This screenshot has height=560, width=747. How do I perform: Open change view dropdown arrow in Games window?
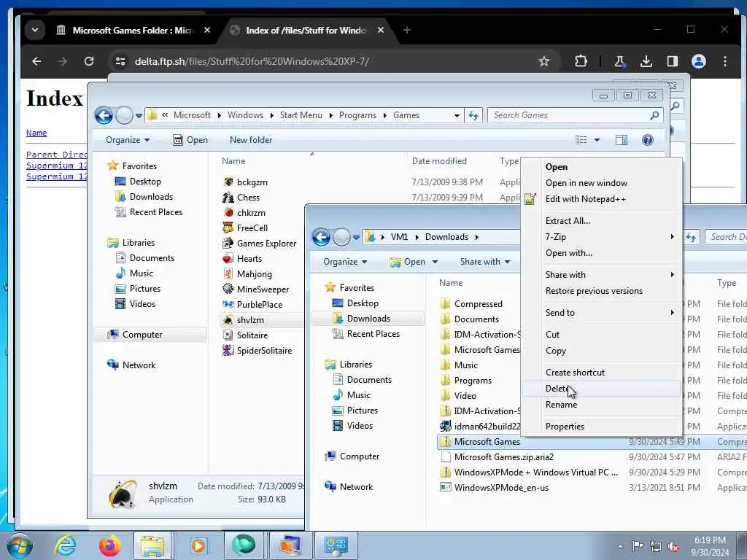pyautogui.click(x=597, y=140)
